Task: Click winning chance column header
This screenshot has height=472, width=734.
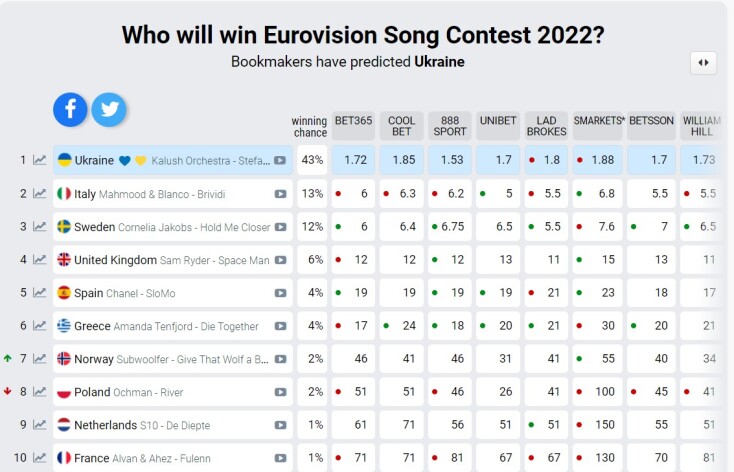Action: click(310, 127)
